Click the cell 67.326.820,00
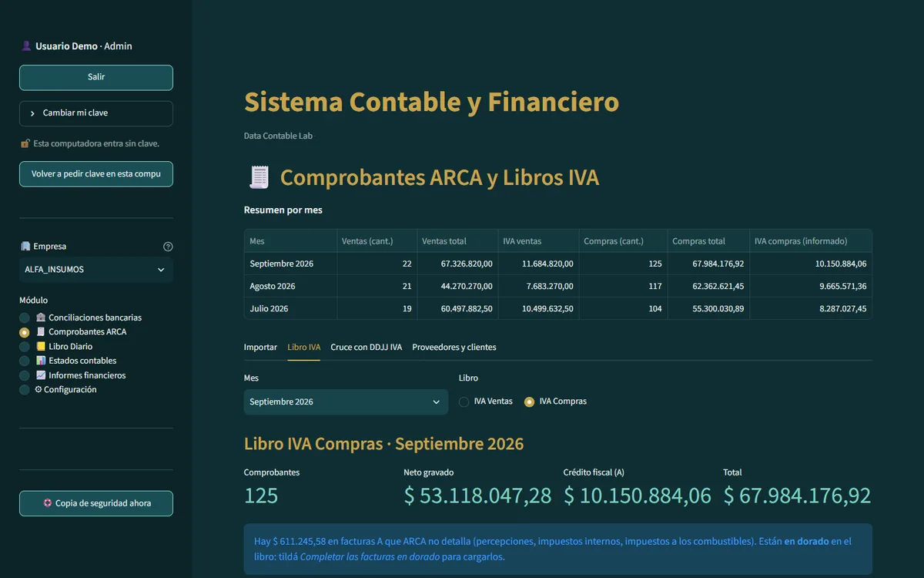This screenshot has height=578, width=924. pyautogui.click(x=457, y=264)
